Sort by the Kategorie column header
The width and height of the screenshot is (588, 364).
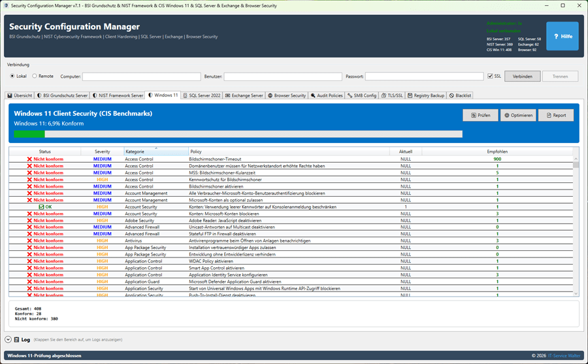[155, 152]
